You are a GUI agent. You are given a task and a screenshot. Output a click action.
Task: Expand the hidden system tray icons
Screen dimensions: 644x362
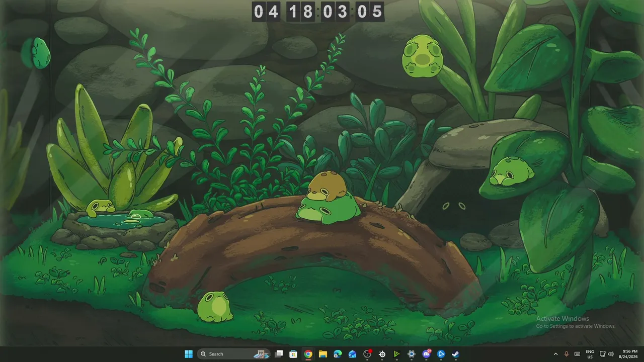(x=555, y=354)
